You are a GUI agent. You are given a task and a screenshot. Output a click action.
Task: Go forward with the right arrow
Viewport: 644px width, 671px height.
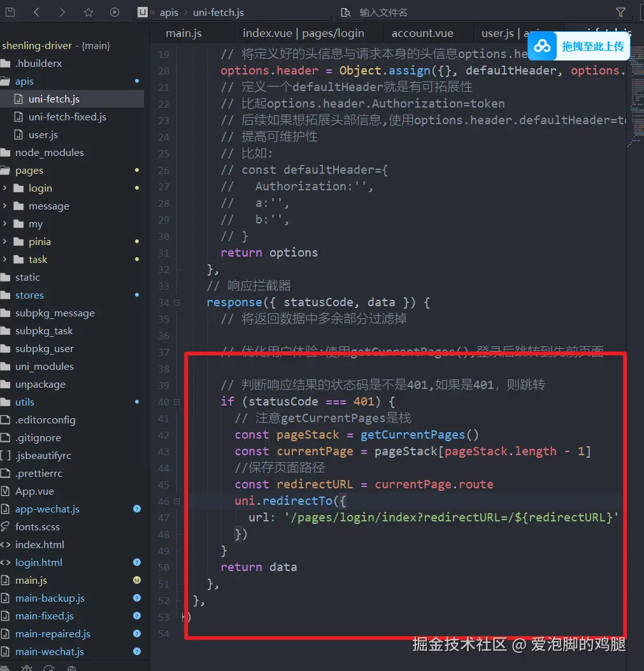[x=62, y=12]
